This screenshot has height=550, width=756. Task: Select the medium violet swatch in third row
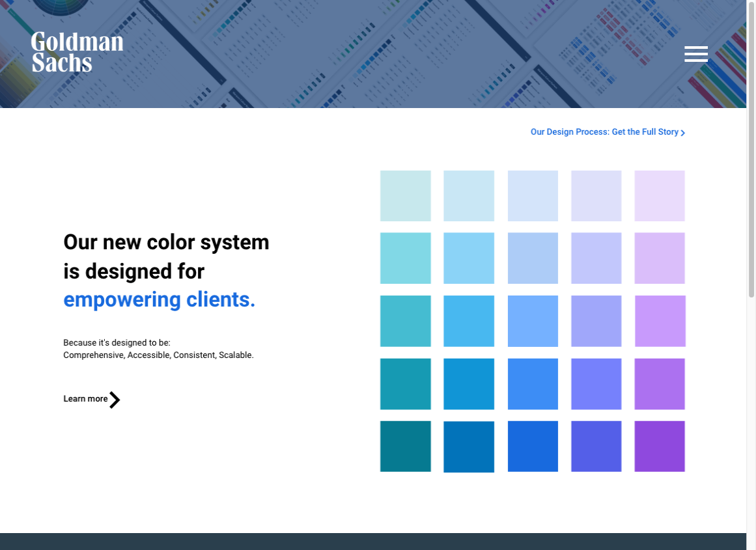(x=660, y=321)
